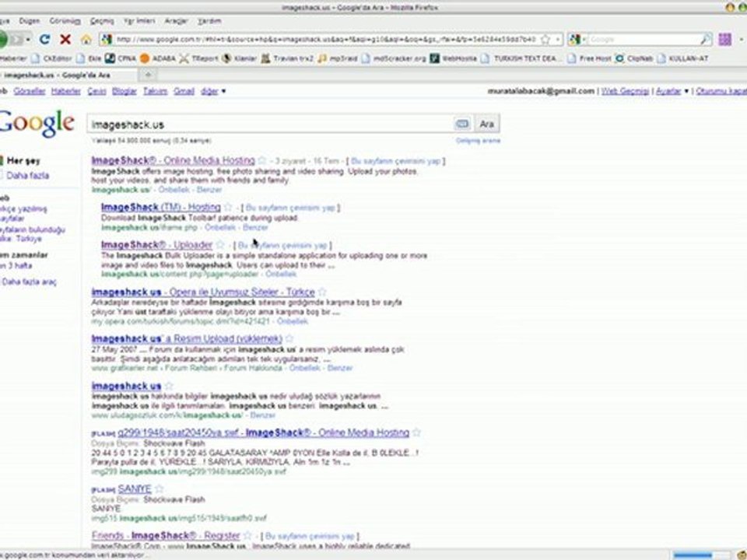Go to the Firefox Home icon
The image size is (747, 560).
coord(86,39)
